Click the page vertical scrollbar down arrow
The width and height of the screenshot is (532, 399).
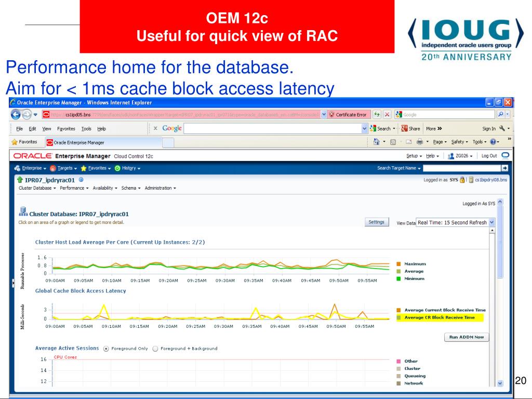(x=499, y=383)
